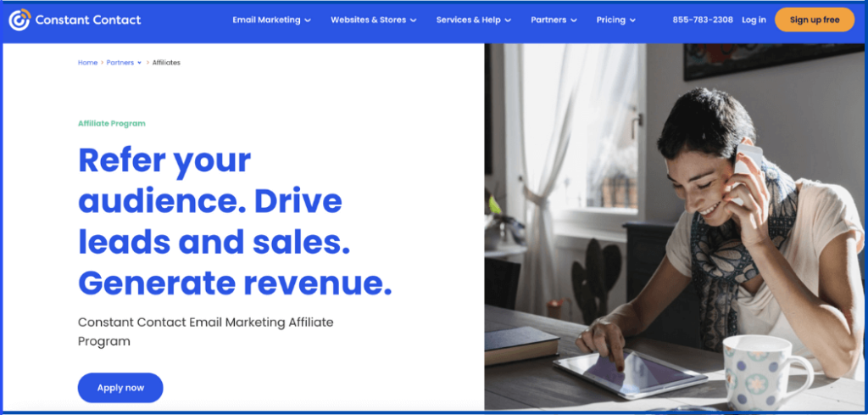Image resolution: width=868 pixels, height=415 pixels.
Task: Select the Affiliates breadcrumb item
Action: click(167, 63)
